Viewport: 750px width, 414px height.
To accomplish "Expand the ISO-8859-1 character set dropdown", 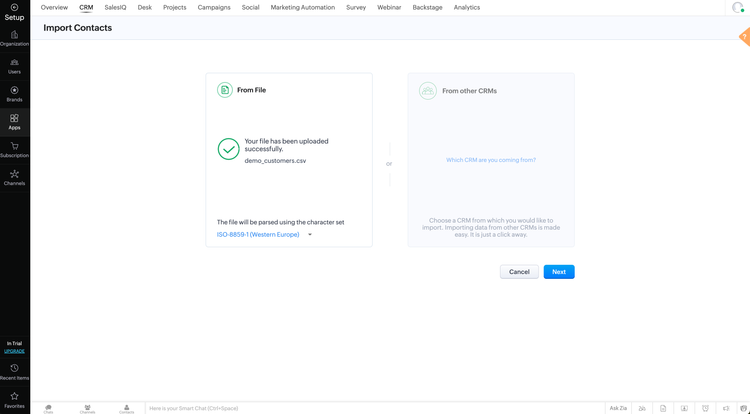I will [265, 235].
